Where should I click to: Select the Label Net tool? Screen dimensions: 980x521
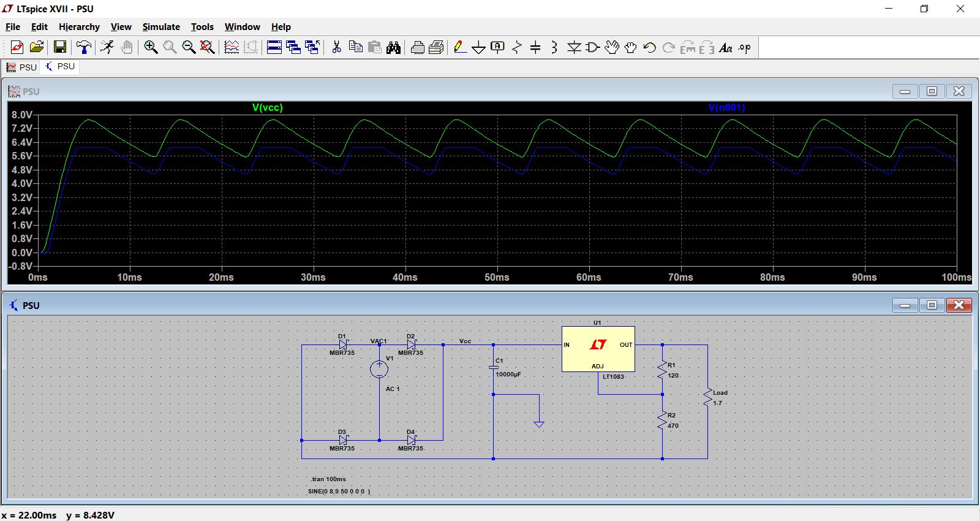[x=498, y=47]
